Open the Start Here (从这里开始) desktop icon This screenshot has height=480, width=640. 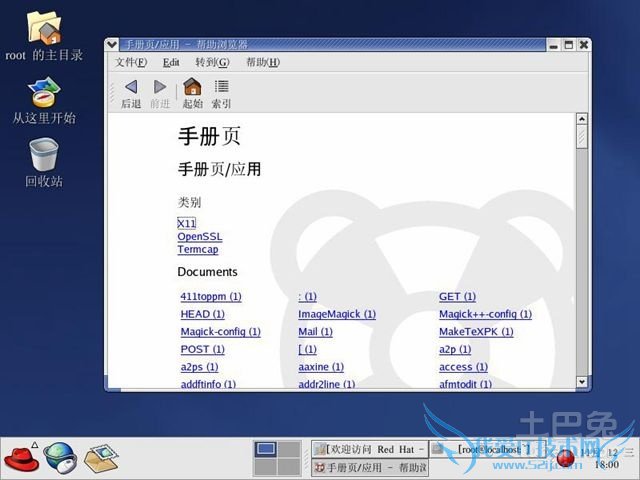coord(44,100)
